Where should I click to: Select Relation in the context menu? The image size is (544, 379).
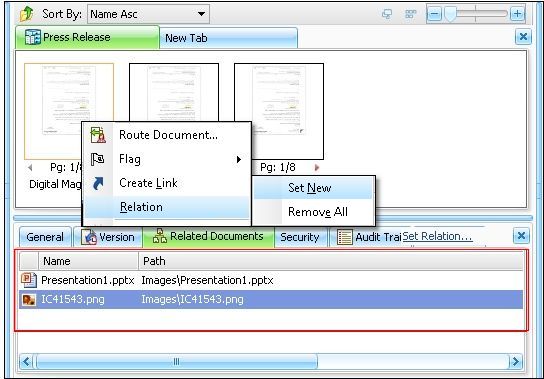coord(167,207)
